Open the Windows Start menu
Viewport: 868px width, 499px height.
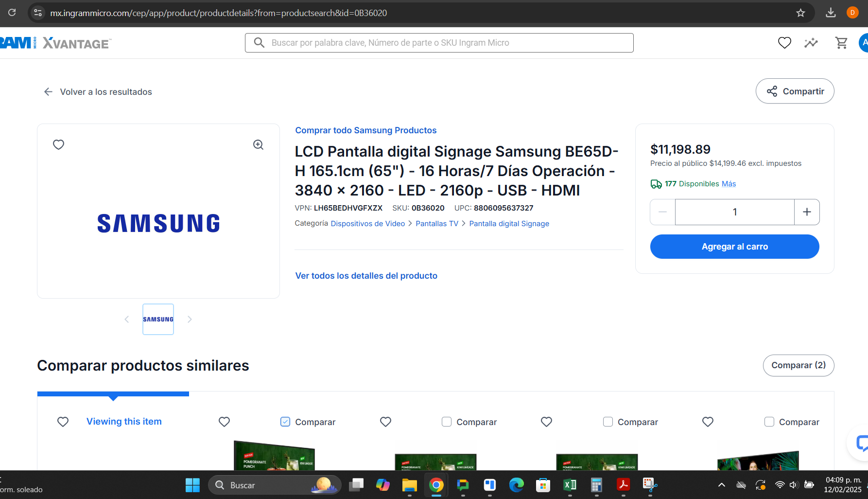192,485
